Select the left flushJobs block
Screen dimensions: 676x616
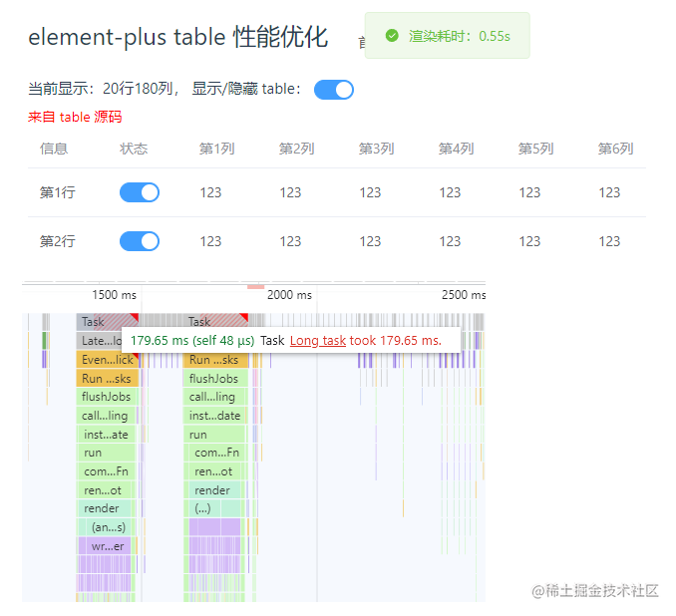(106, 397)
